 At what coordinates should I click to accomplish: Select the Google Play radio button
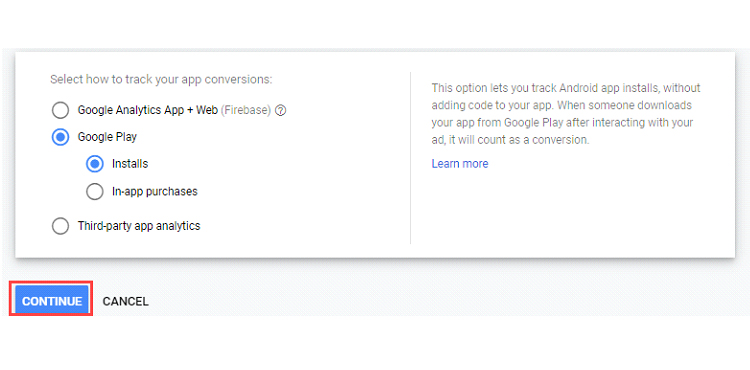pos(60,138)
